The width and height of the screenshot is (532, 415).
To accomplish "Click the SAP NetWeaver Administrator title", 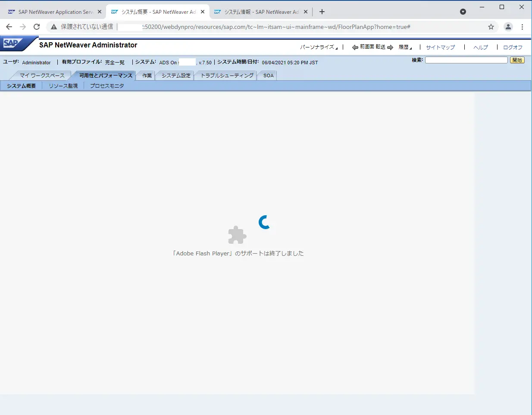I will coord(88,45).
